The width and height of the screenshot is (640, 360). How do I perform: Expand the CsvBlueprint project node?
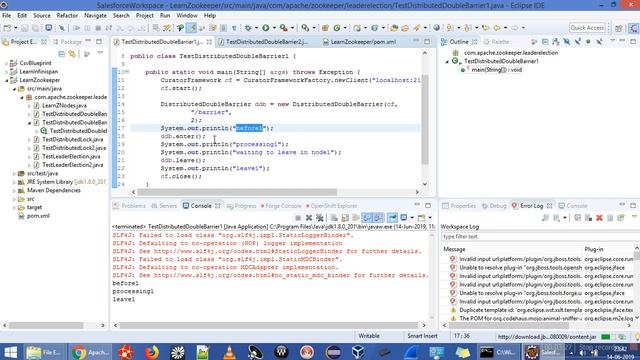pos(6,63)
